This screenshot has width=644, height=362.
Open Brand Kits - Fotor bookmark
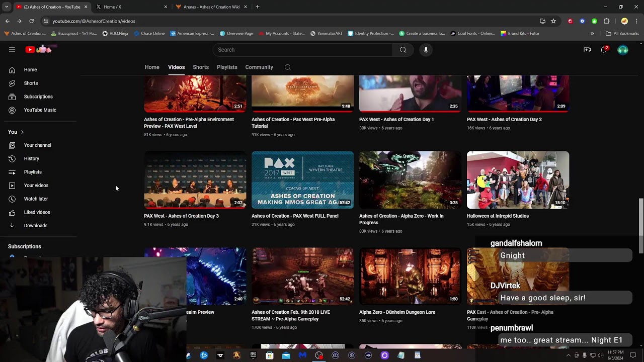coord(520,34)
